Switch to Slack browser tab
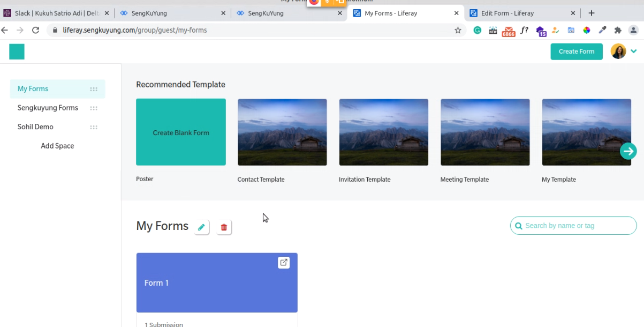 click(57, 13)
